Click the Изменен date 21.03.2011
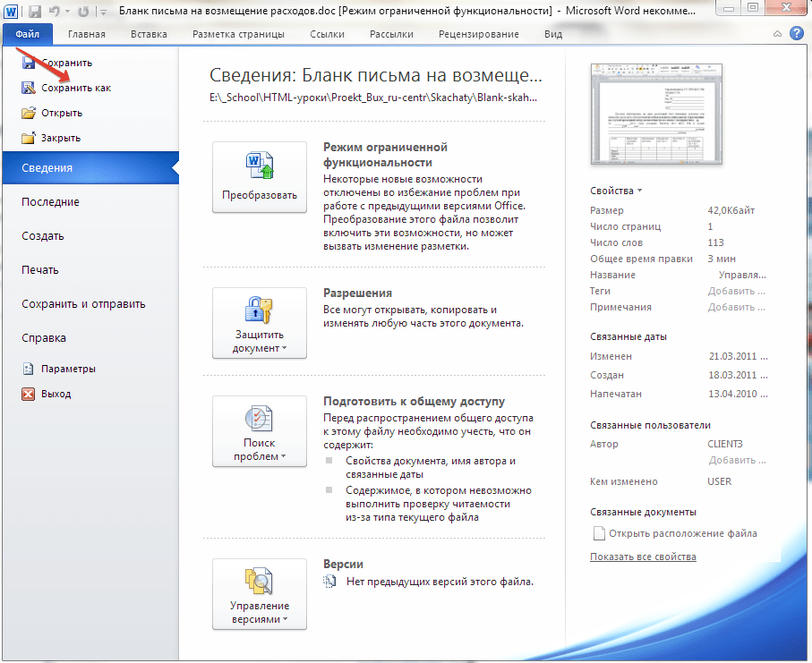 pyautogui.click(x=738, y=356)
